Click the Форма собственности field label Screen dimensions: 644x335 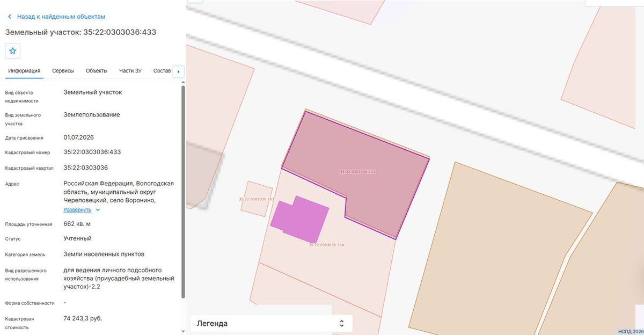coord(30,303)
